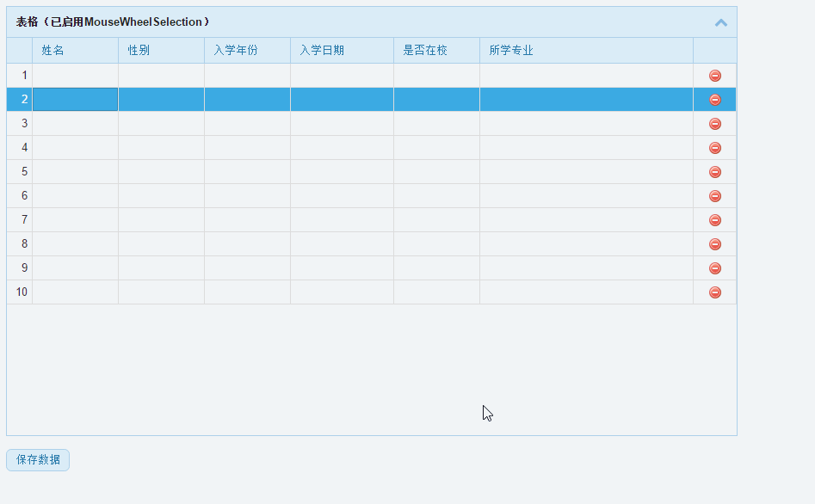Select the 性别 cell in row 3

[x=161, y=124]
